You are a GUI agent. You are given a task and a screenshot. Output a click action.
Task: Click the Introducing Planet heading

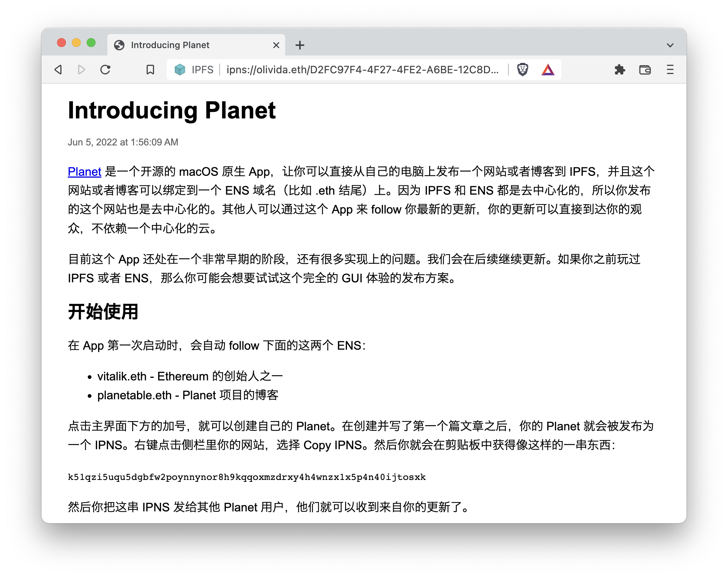click(x=172, y=110)
